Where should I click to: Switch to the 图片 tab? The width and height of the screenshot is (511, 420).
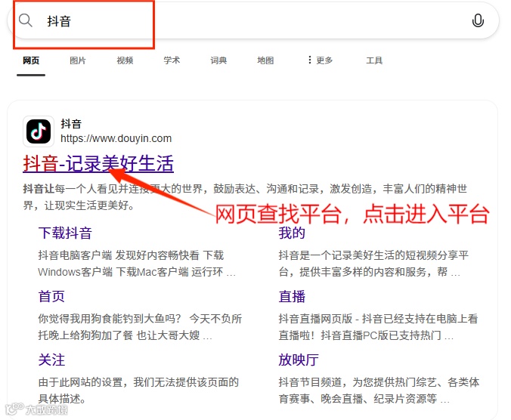pyautogui.click(x=78, y=60)
